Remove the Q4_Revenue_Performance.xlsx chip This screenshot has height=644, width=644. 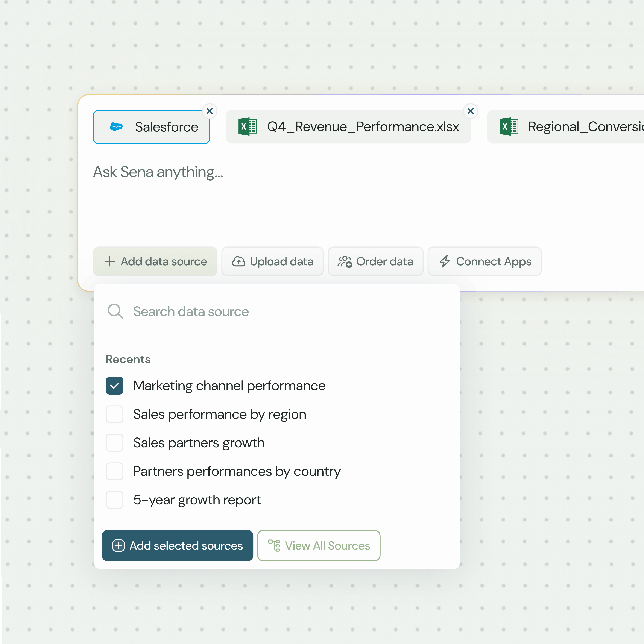point(470,111)
